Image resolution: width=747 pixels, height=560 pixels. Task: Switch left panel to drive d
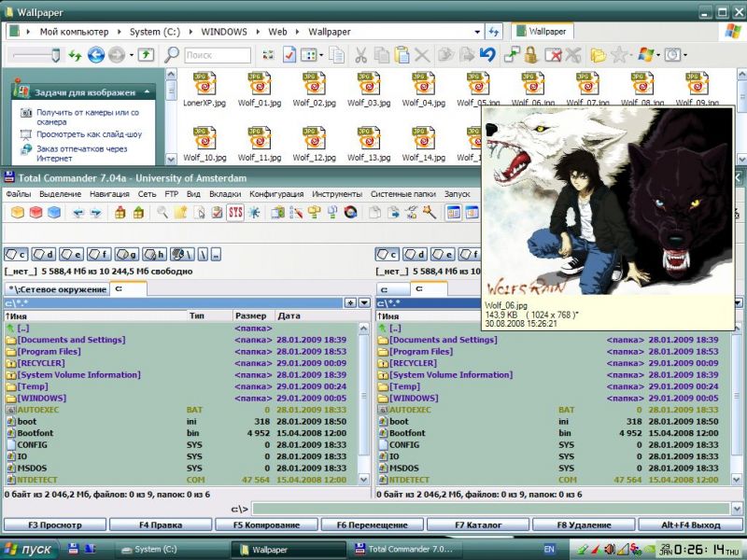[x=44, y=254]
